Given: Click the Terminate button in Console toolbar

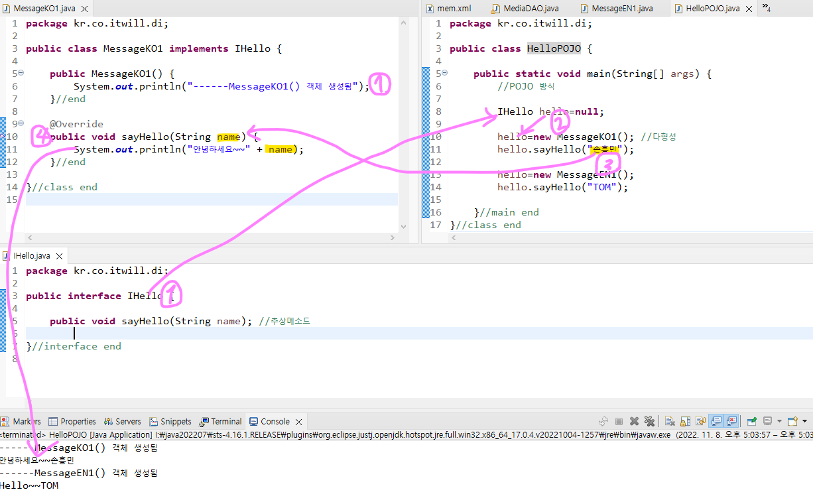Looking at the screenshot, I should (x=619, y=421).
